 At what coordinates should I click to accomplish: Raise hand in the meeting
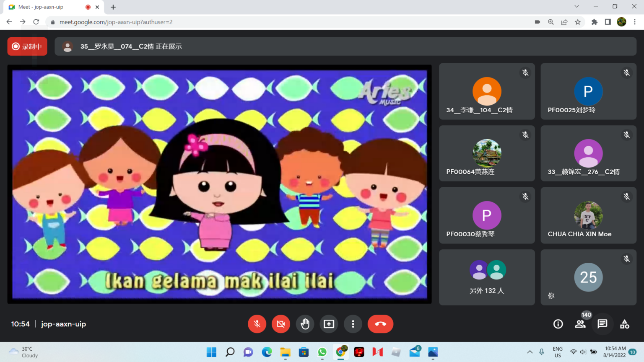305,324
